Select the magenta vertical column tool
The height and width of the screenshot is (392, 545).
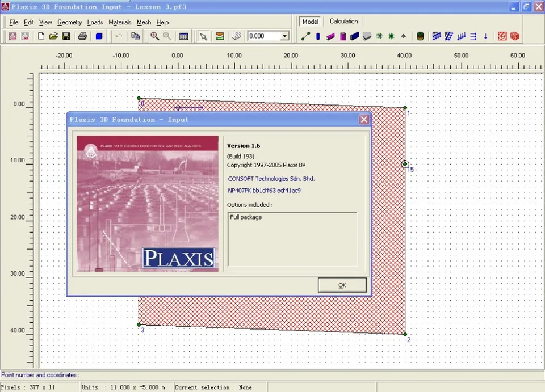click(x=343, y=36)
